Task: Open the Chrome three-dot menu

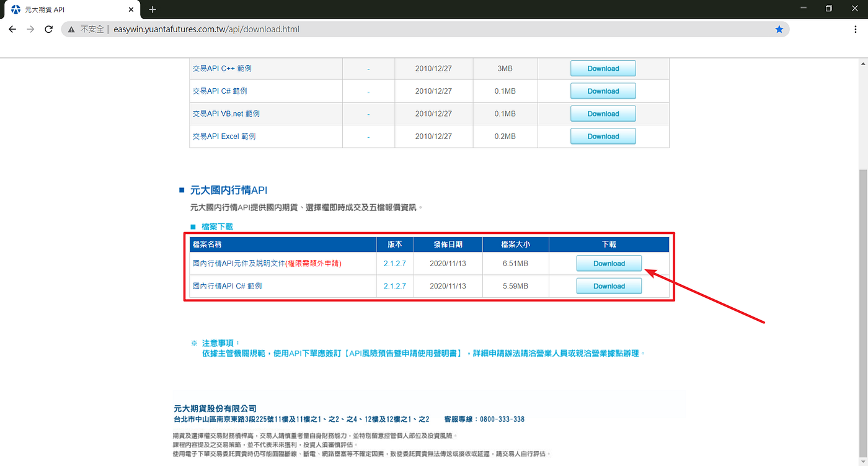Action: [856, 29]
